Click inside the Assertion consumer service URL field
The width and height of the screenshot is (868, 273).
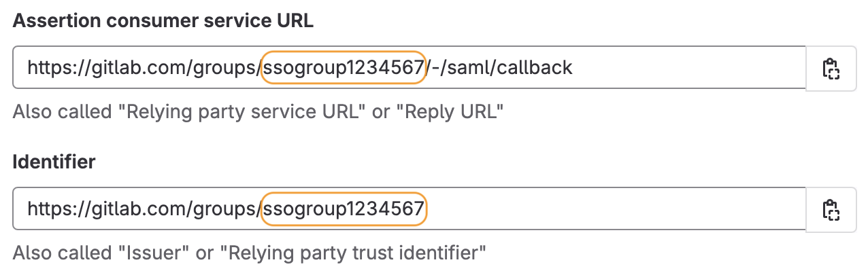(x=680, y=68)
